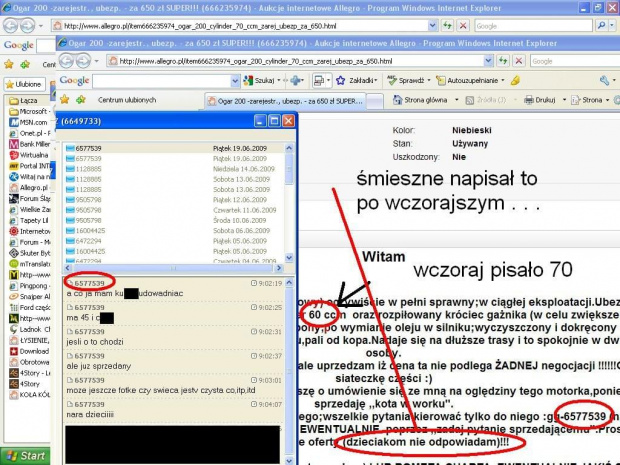The image size is (620, 465).
Task: Click Drukuj print button
Action: pyautogui.click(x=540, y=100)
